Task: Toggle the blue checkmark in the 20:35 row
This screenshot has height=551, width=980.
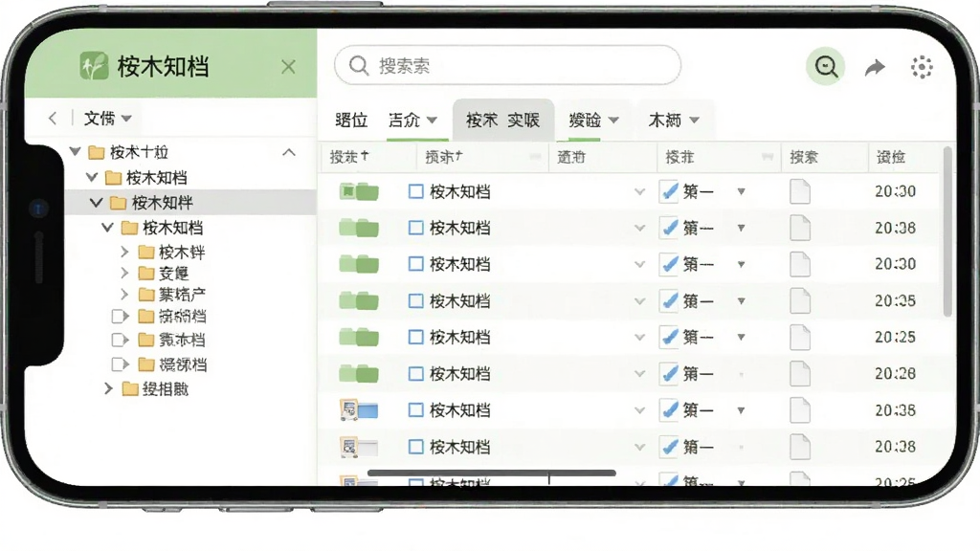Action: pos(669,301)
